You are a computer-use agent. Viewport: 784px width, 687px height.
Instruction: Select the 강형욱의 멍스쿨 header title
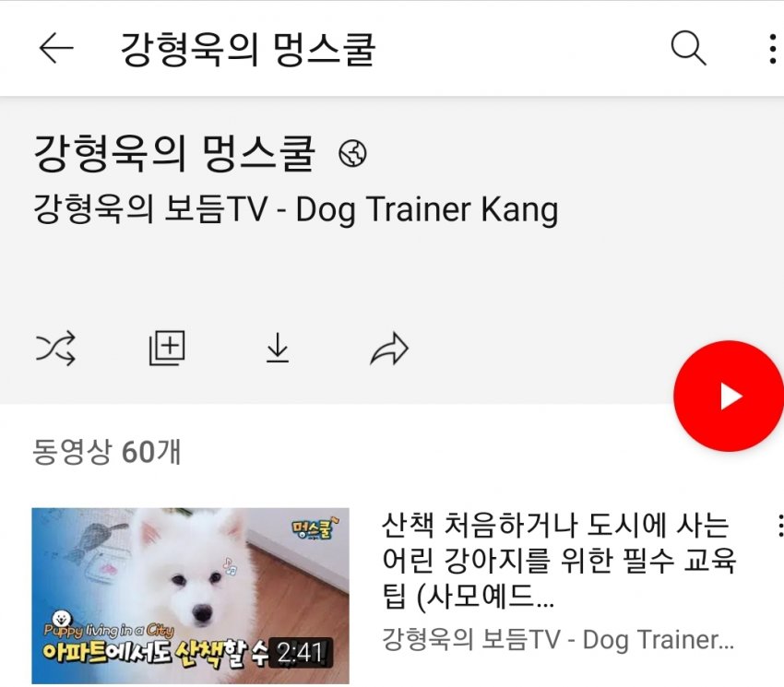tap(248, 49)
